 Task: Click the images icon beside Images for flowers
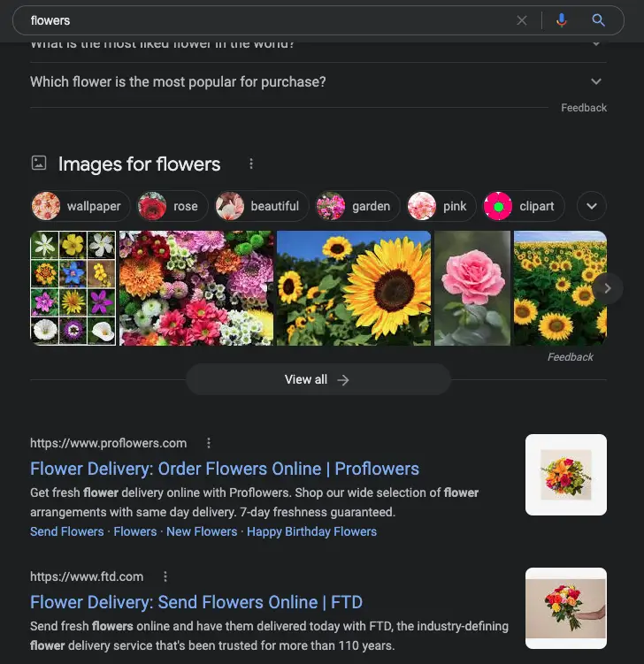click(39, 164)
